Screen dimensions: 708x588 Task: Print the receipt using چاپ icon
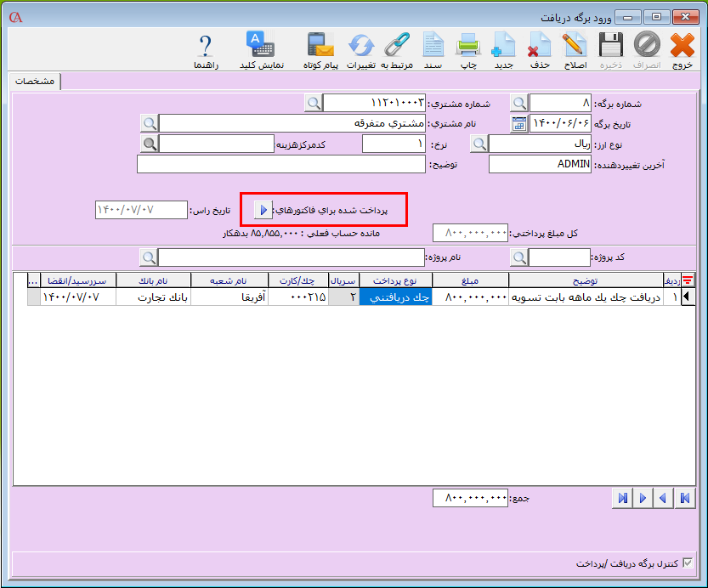pyautogui.click(x=468, y=49)
